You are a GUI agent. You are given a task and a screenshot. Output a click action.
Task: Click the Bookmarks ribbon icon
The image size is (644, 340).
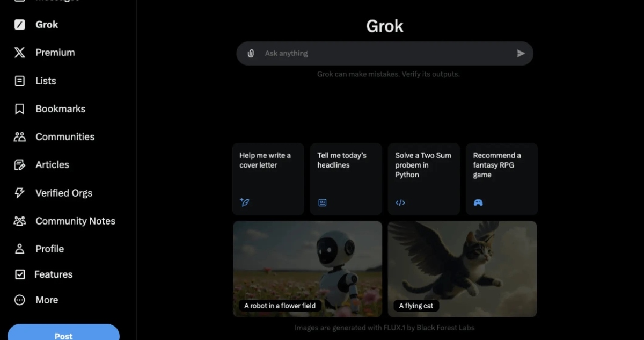click(x=20, y=109)
